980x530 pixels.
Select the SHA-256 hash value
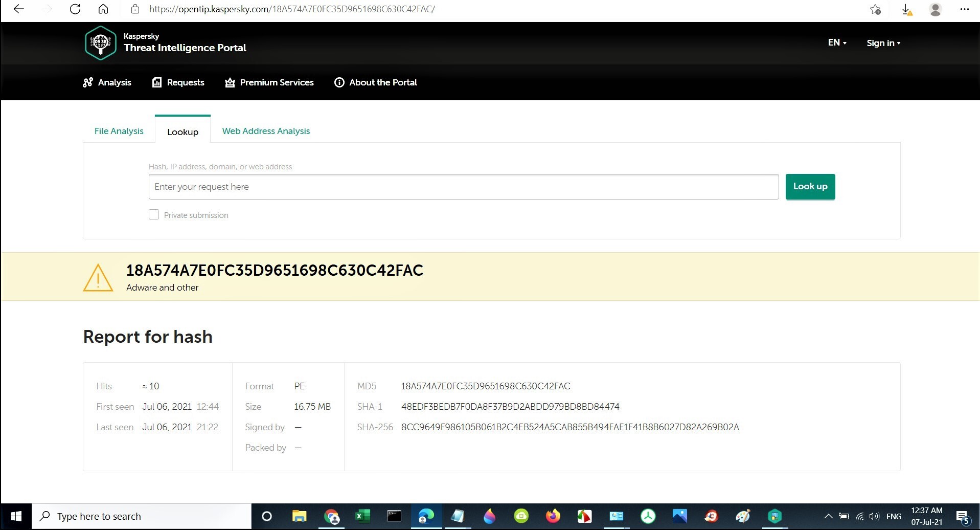click(570, 427)
